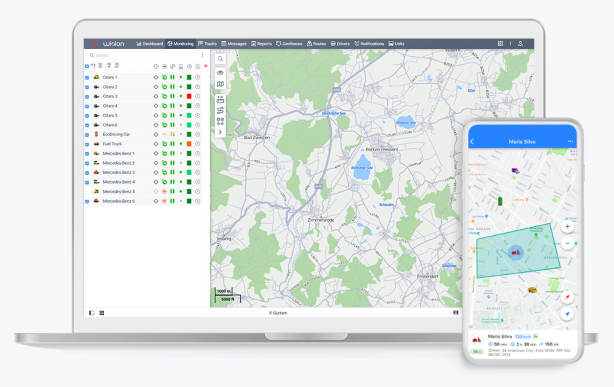Select the EcoDriving Car unit
The height and width of the screenshot is (387, 614).
[x=116, y=134]
